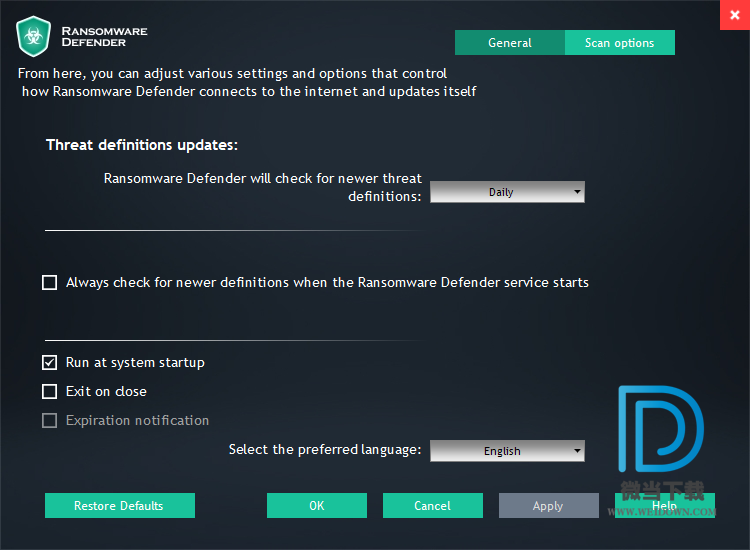Click the 'Select the preferred language:' label
750x550 pixels.
click(x=325, y=450)
